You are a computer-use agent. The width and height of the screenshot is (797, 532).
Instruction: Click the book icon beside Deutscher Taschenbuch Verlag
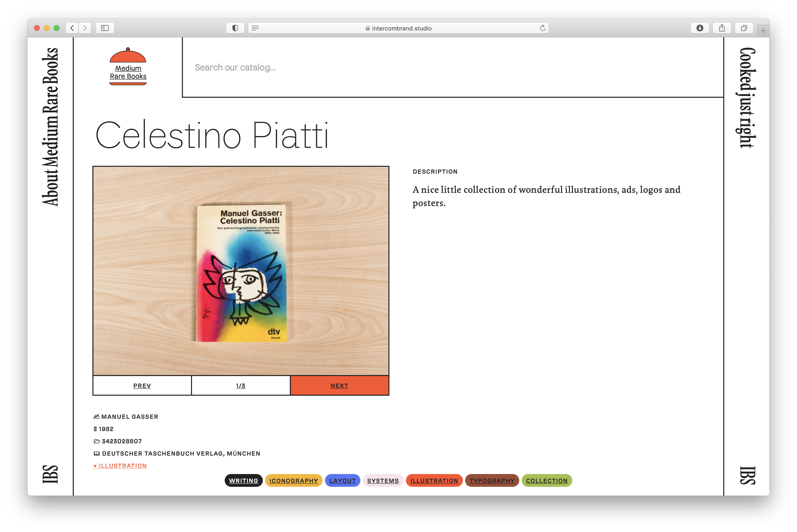pos(97,454)
